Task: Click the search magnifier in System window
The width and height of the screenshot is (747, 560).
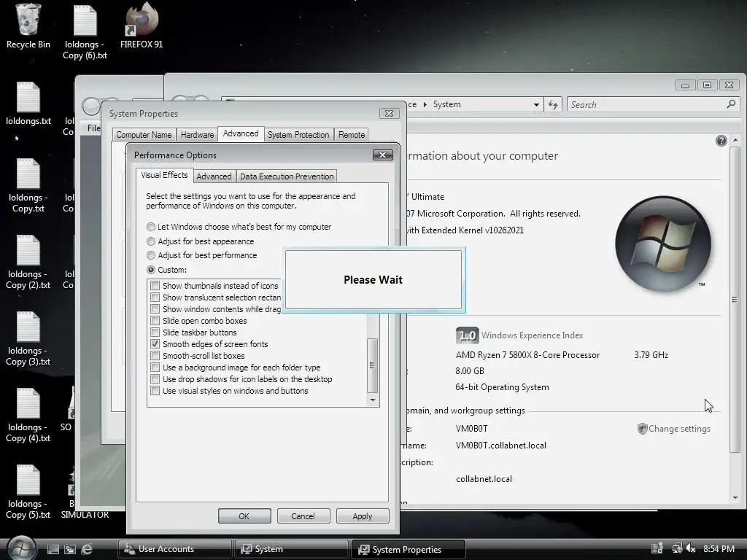Action: click(x=731, y=104)
